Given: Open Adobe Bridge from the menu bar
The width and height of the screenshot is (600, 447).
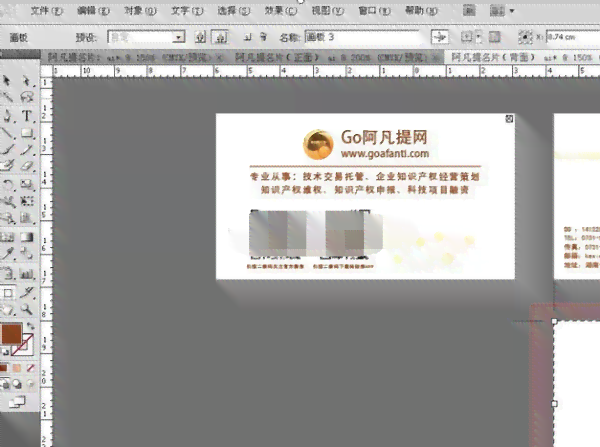Looking at the screenshot, I should pyautogui.click(x=469, y=11).
